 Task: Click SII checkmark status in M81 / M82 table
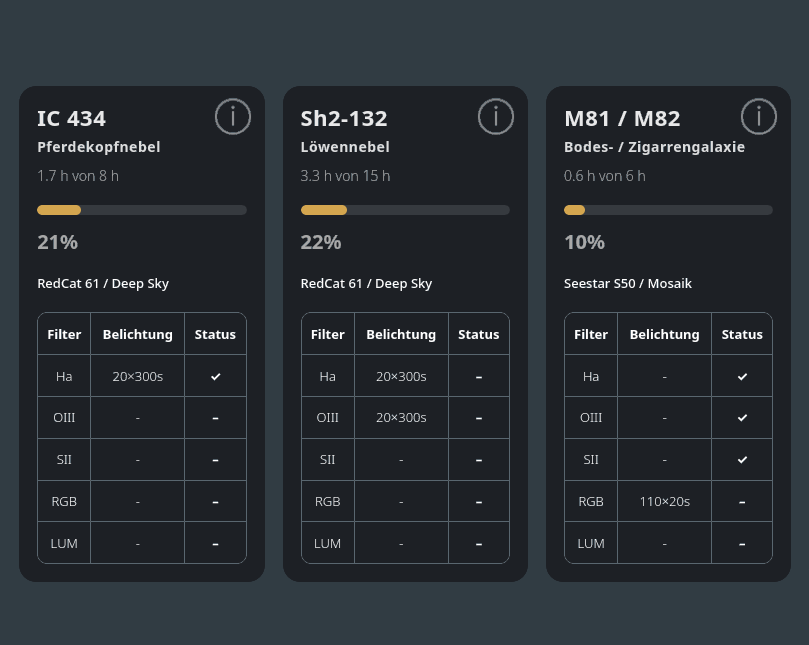[x=742, y=460]
